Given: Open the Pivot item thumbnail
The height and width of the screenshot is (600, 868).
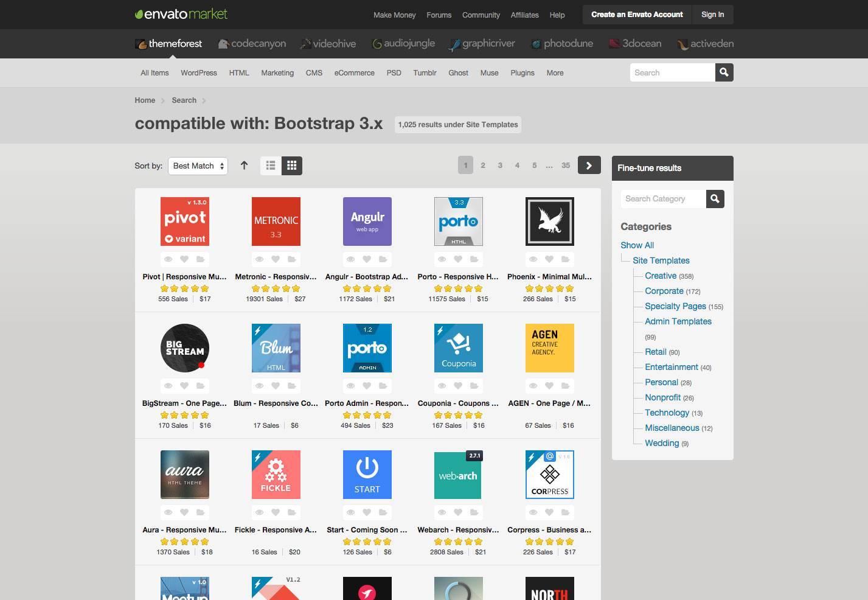Looking at the screenshot, I should 185,222.
